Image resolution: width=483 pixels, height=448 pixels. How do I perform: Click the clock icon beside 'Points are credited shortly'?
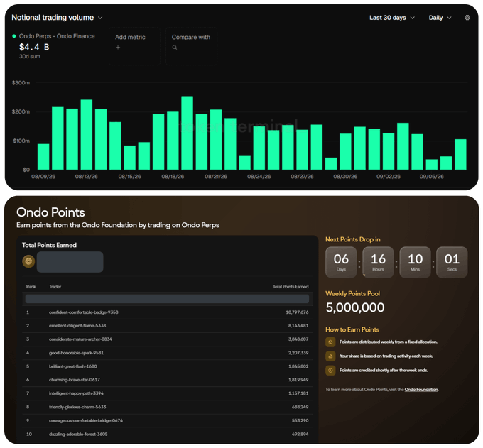[x=330, y=371]
